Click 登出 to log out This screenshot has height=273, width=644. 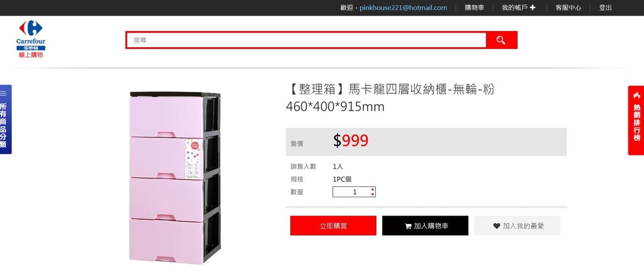pyautogui.click(x=605, y=8)
